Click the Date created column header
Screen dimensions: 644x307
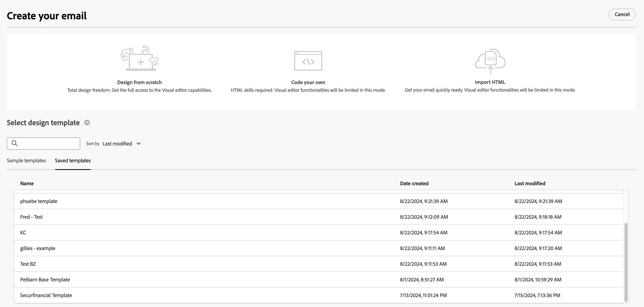click(x=414, y=184)
